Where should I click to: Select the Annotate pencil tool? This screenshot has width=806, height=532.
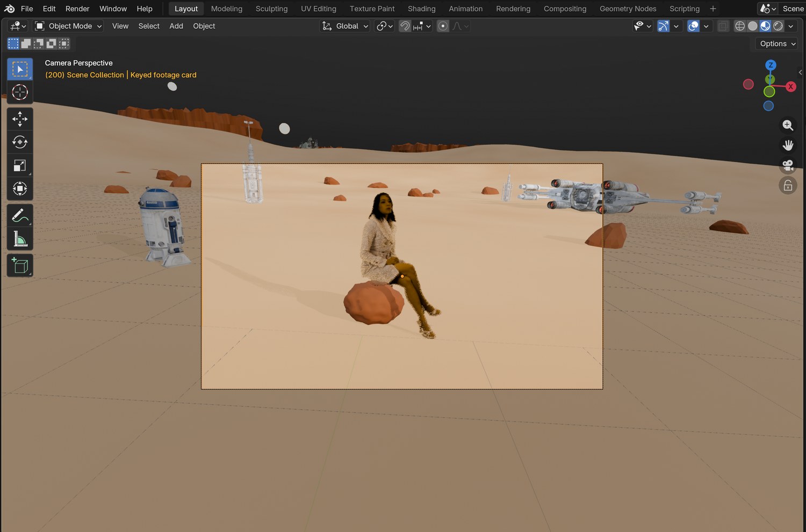click(20, 215)
